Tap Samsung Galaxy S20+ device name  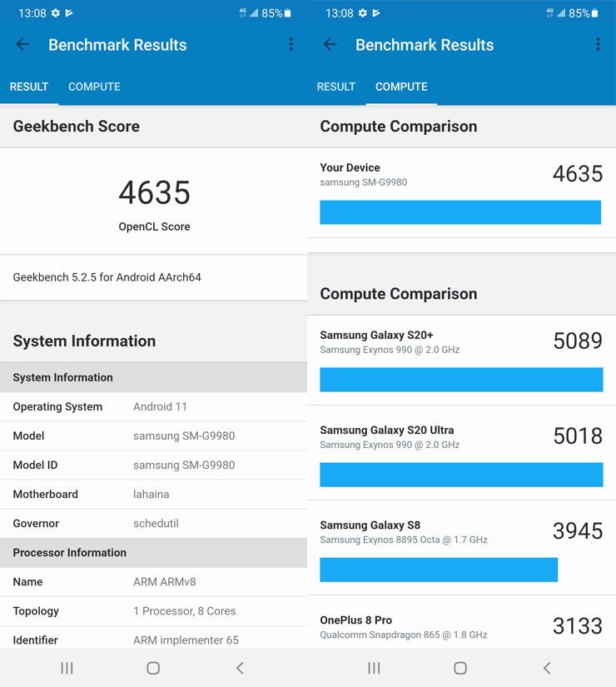[x=376, y=336]
